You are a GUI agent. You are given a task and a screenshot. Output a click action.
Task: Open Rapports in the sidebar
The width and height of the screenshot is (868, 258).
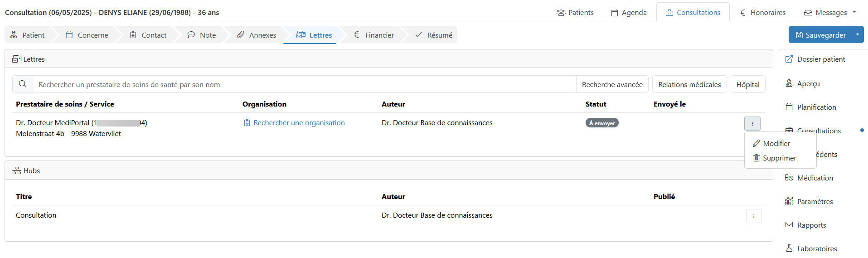(x=811, y=225)
